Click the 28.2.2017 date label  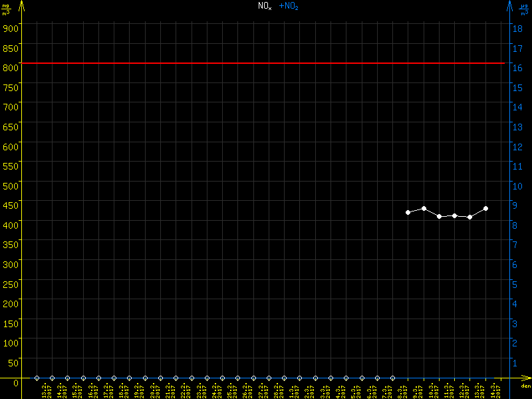coord(278,390)
